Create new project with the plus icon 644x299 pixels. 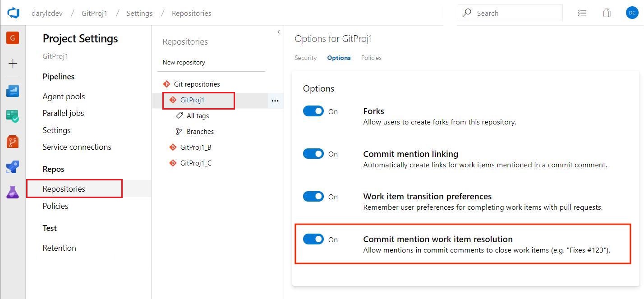click(13, 63)
